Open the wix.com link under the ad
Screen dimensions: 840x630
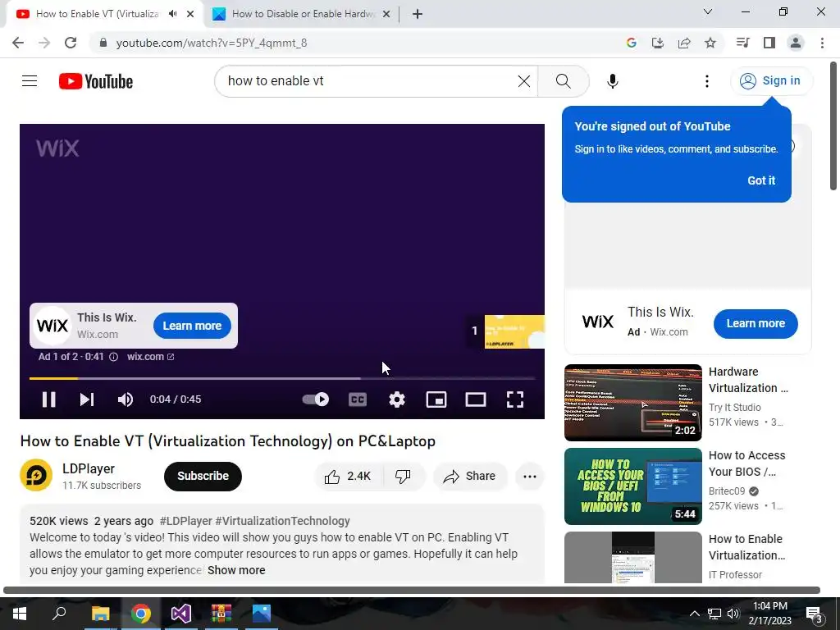(151, 357)
